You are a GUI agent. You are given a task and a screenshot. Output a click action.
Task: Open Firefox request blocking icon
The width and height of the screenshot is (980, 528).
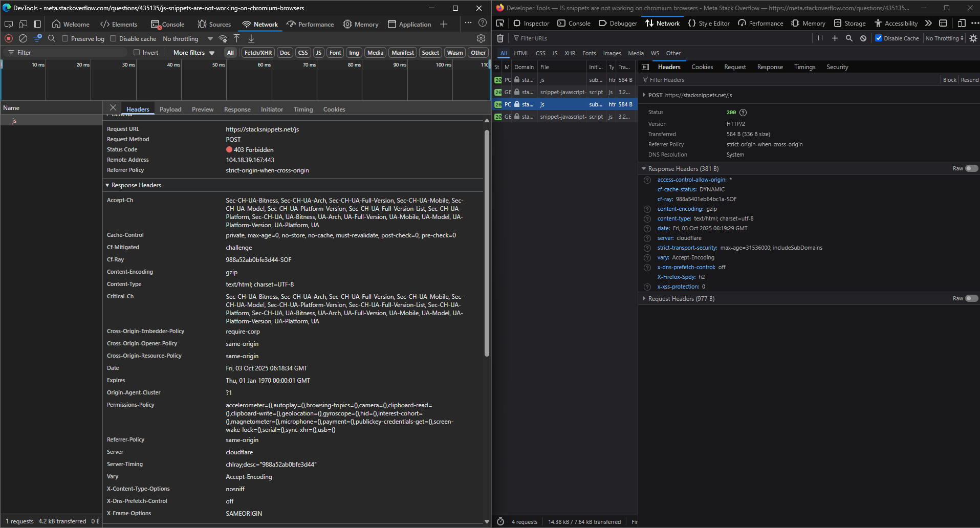tap(863, 38)
